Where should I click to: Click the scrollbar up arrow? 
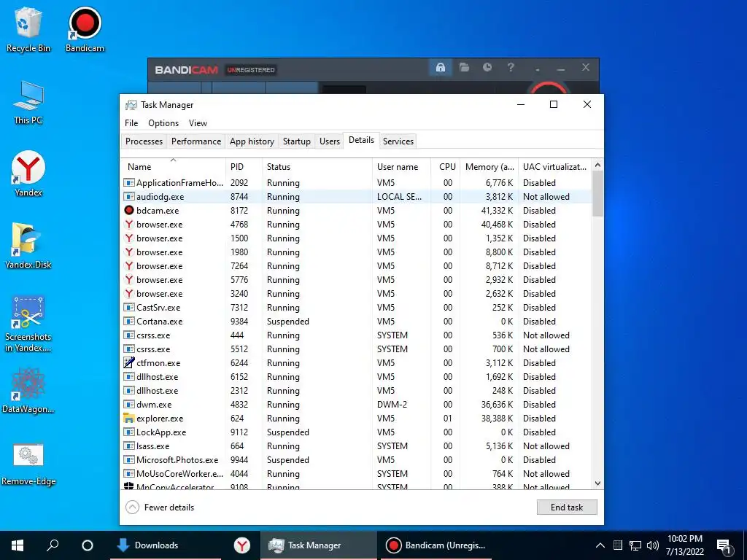[x=597, y=165]
